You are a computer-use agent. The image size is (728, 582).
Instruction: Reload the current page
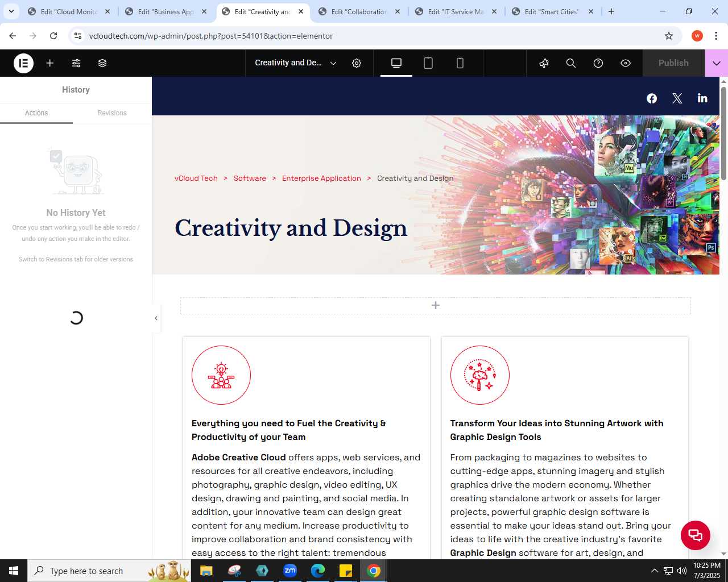point(53,36)
